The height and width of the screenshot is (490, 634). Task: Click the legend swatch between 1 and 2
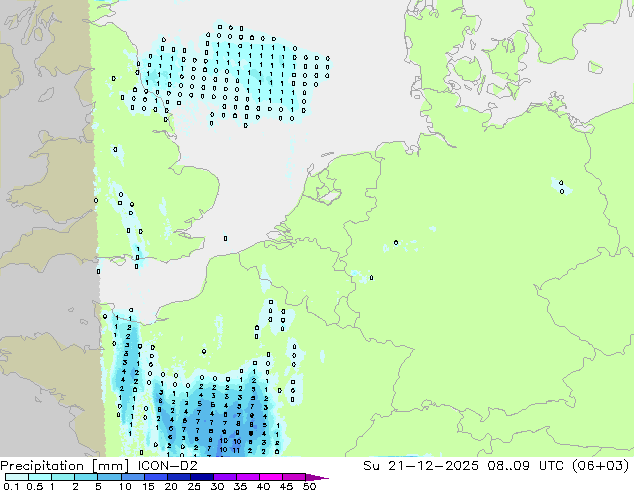pyautogui.click(x=63, y=477)
